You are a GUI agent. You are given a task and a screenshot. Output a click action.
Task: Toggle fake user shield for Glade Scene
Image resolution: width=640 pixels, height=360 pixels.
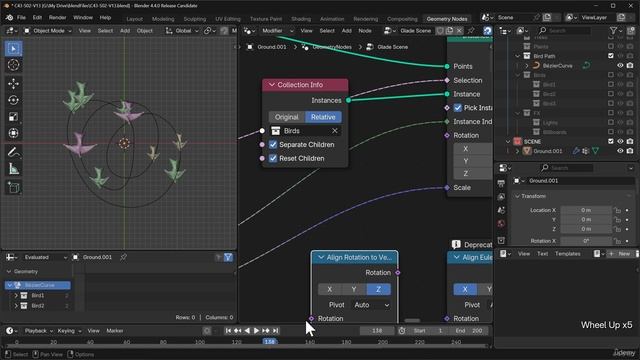440,31
